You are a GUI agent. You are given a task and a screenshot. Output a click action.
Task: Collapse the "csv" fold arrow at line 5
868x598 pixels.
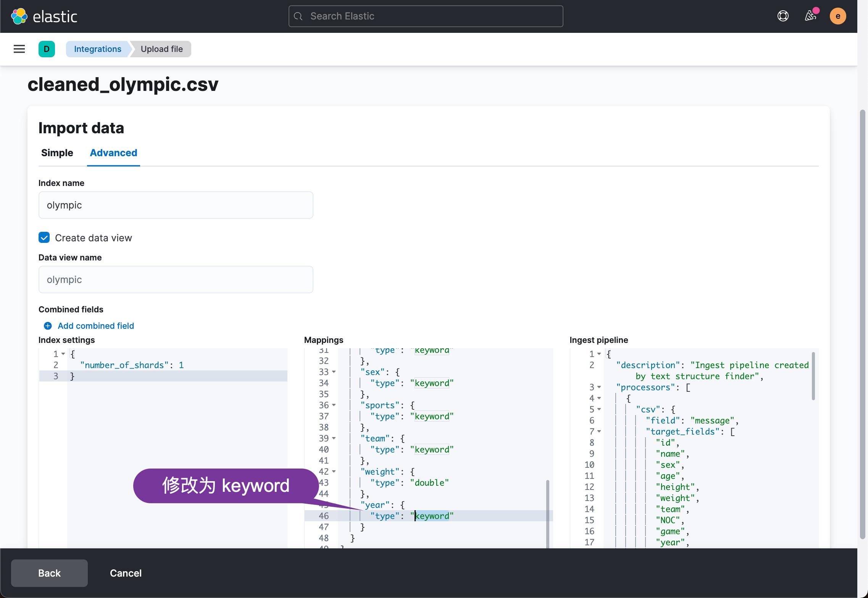(599, 409)
